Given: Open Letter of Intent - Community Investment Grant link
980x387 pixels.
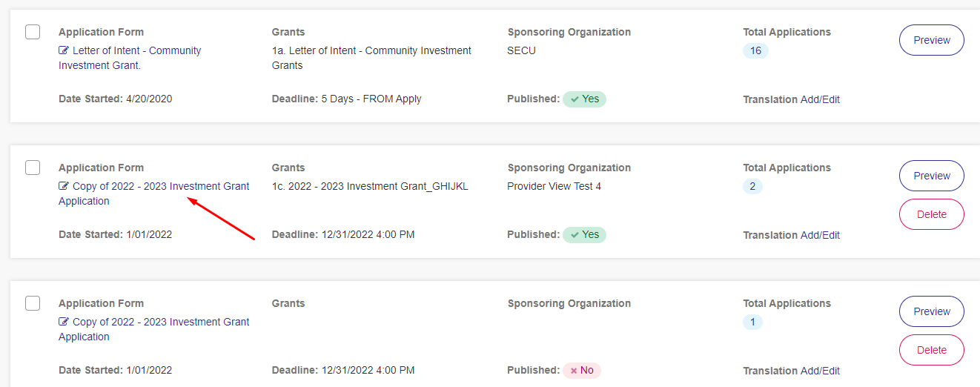Looking at the screenshot, I should click(130, 58).
